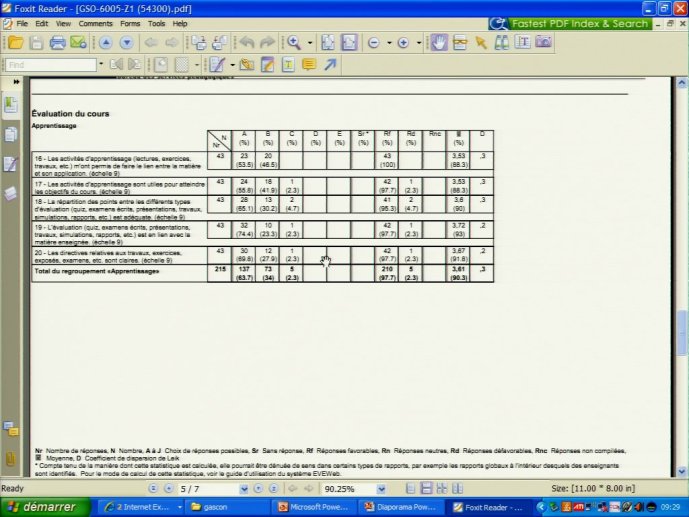Open the Comments panel in the sidebar
Viewport: 689px width, 517px height.
(11, 429)
